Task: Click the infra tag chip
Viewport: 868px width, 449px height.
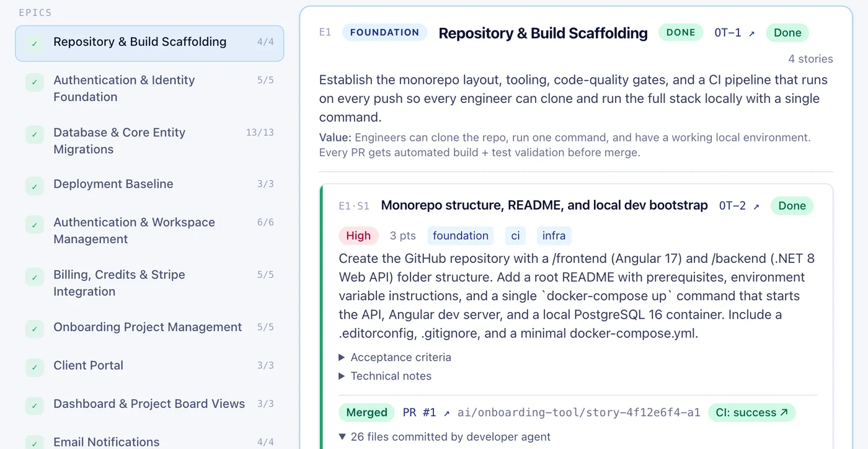Action: click(x=554, y=236)
